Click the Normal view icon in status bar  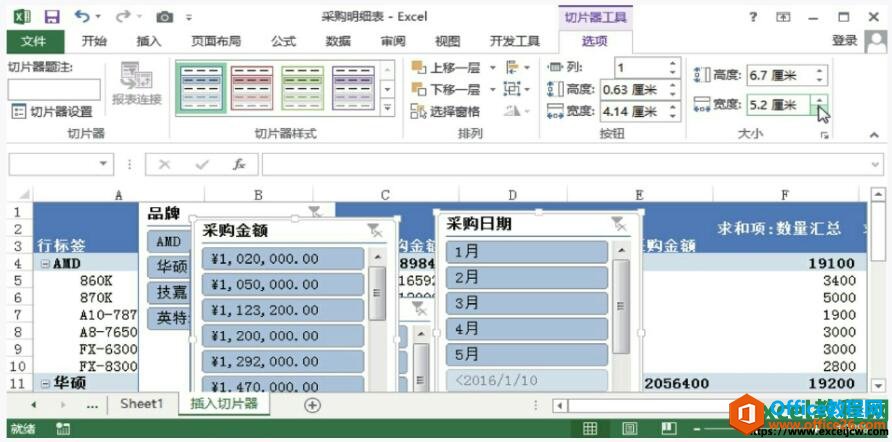(590, 428)
